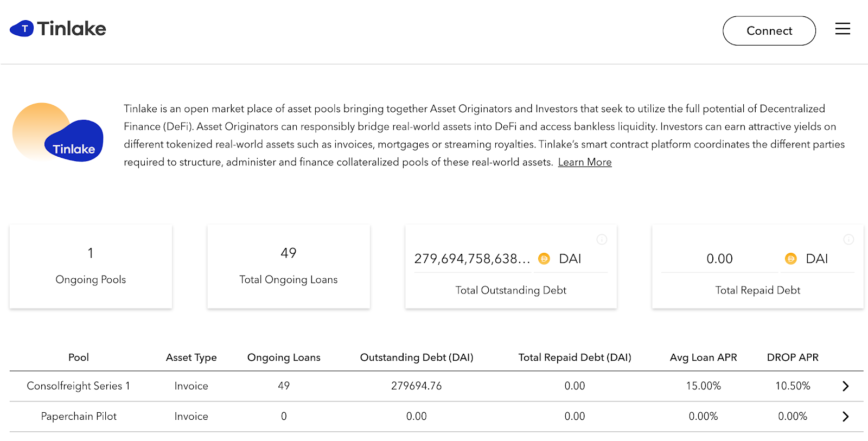Click the Ongoing Pools card

pos(91,266)
